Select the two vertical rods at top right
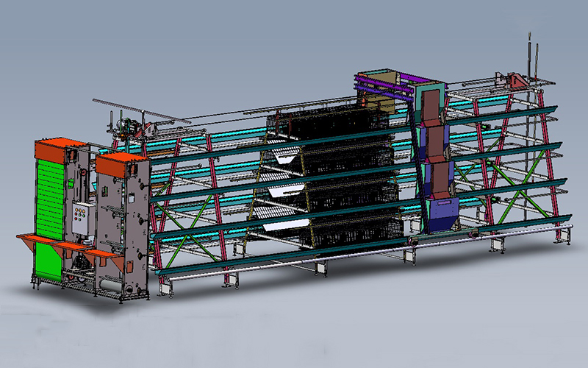 [x=533, y=55]
